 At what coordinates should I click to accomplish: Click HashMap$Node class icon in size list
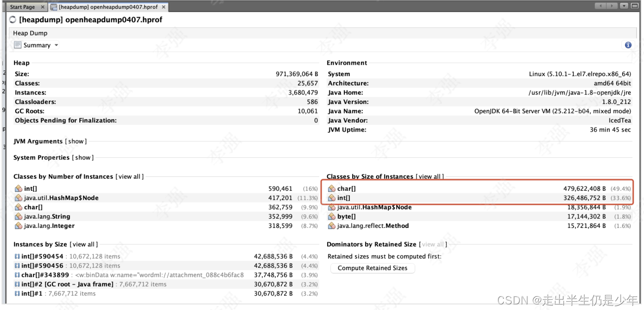point(332,207)
